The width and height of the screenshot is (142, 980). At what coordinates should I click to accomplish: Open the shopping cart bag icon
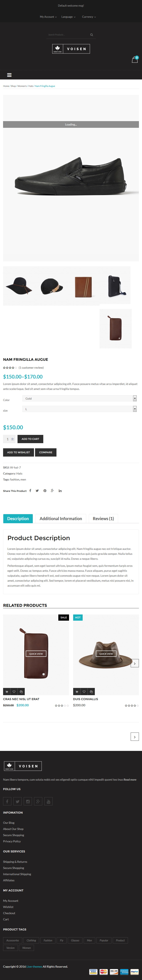coord(134,60)
